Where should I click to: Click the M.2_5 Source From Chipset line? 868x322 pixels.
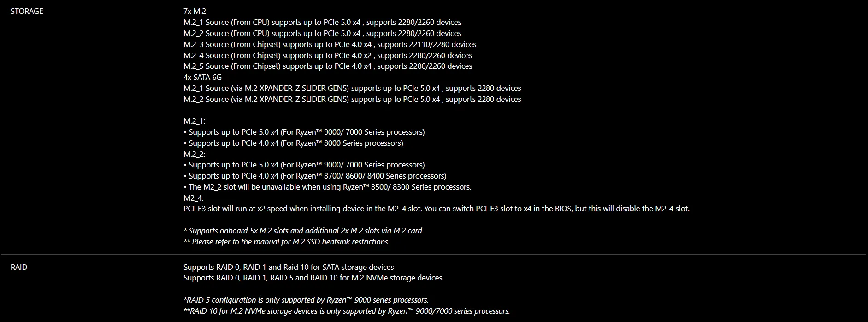pyautogui.click(x=328, y=66)
